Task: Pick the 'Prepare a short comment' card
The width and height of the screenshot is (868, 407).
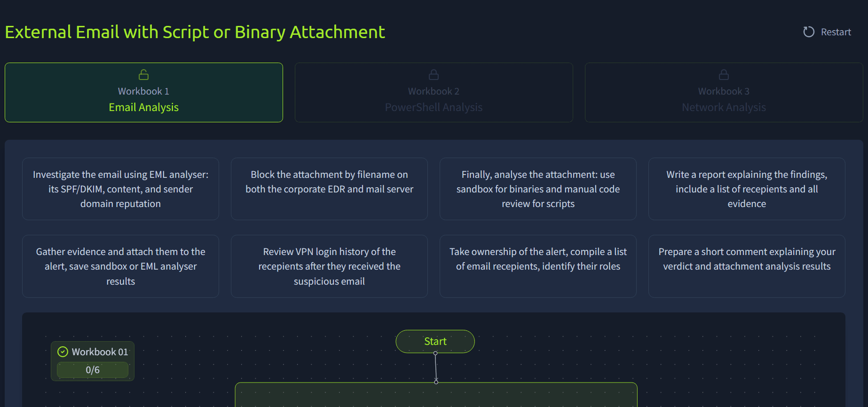Action: (747, 266)
